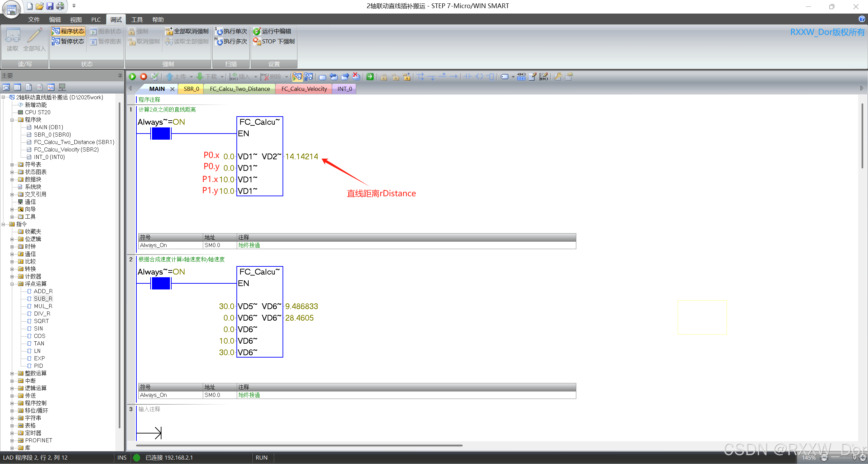Click the horizontal scrollbar below the ladder editor
Viewport: 868px width, 464px height.
click(298, 445)
